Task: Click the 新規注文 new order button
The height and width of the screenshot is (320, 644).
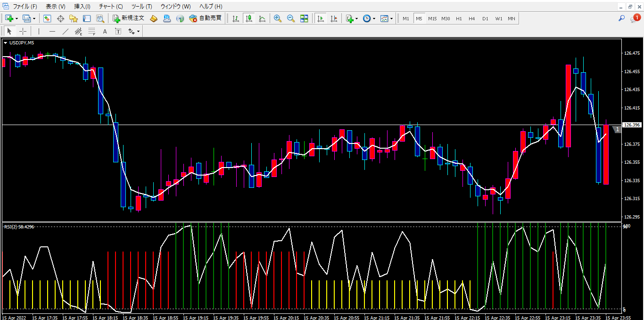Action: [x=128, y=18]
